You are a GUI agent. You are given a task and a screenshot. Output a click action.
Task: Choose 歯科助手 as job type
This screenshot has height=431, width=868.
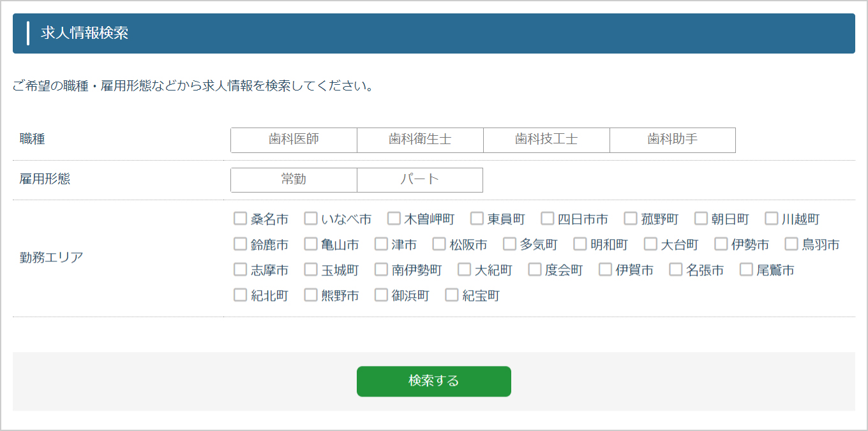tap(672, 140)
